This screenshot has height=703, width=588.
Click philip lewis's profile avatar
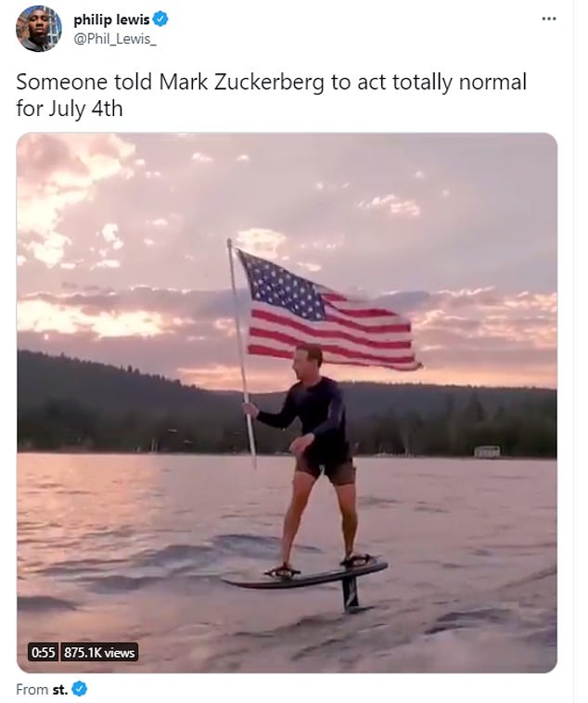[39, 28]
